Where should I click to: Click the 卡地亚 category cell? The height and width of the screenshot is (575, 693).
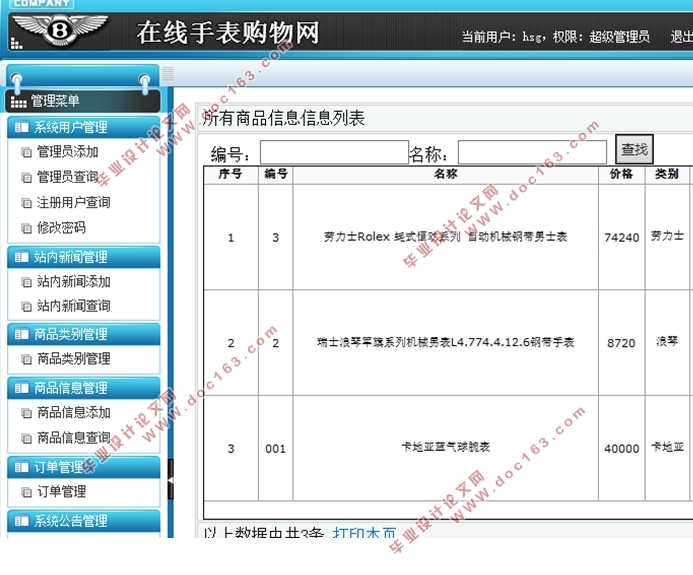tap(667, 447)
